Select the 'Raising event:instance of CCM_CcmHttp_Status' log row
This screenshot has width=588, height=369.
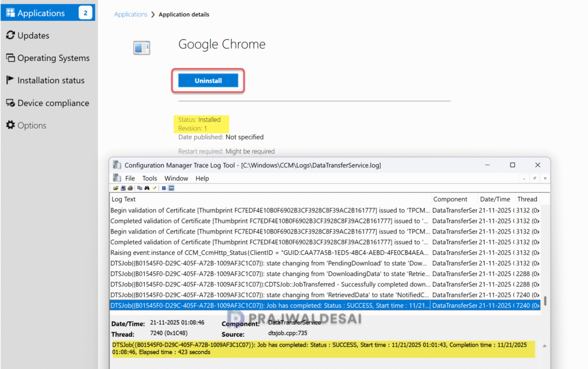325,253
